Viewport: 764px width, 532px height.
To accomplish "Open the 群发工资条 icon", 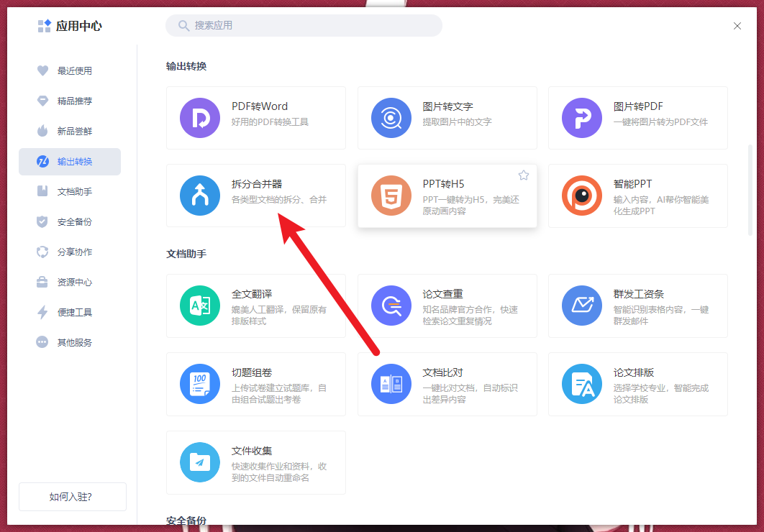I will pos(582,306).
